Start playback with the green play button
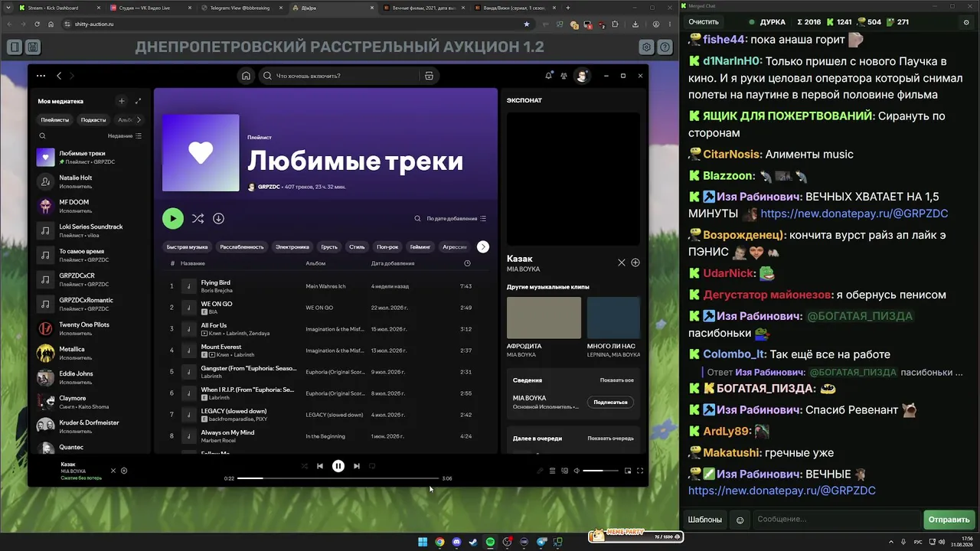This screenshot has width=980, height=551. coord(173,218)
